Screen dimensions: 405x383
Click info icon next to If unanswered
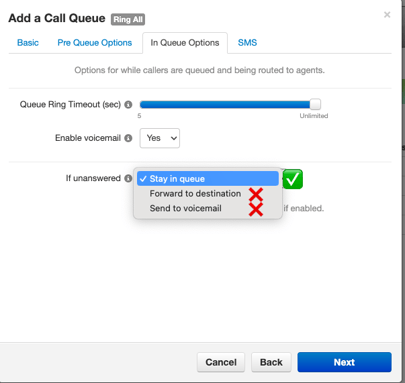pos(128,178)
